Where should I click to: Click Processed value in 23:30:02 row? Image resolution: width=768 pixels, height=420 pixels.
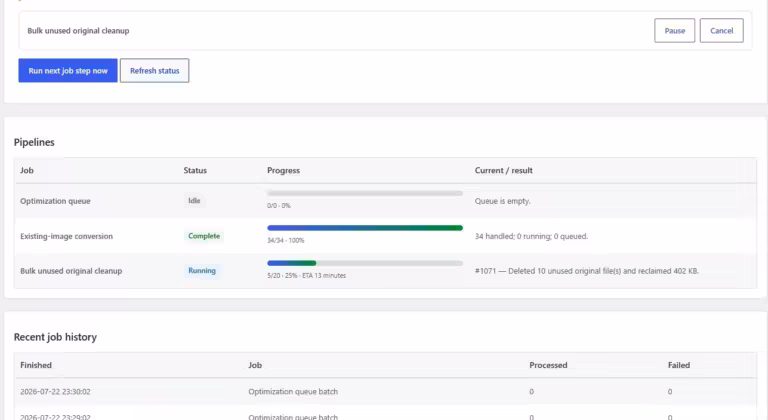531,392
